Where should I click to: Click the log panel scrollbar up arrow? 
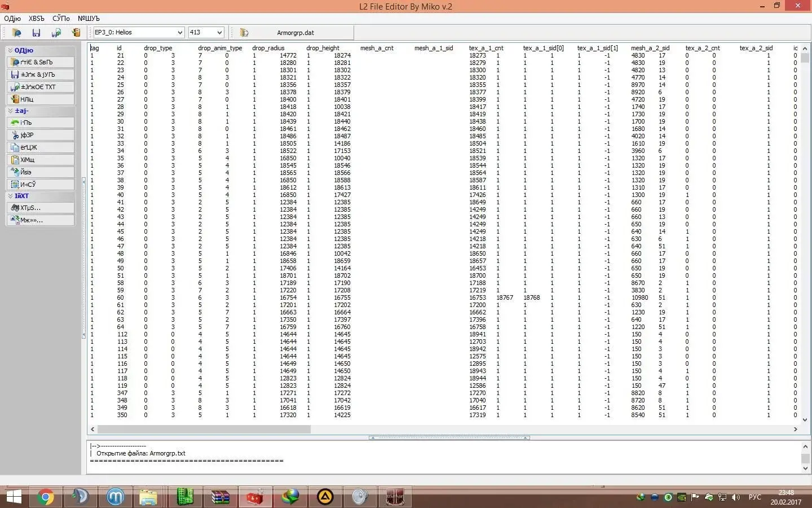coord(805,446)
